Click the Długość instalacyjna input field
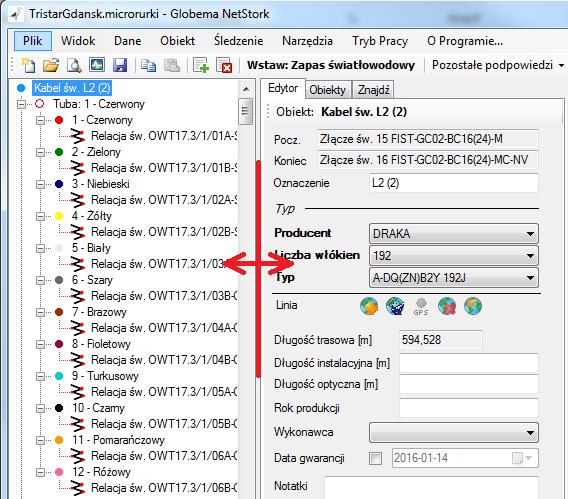This screenshot has height=499, width=568. tap(469, 363)
